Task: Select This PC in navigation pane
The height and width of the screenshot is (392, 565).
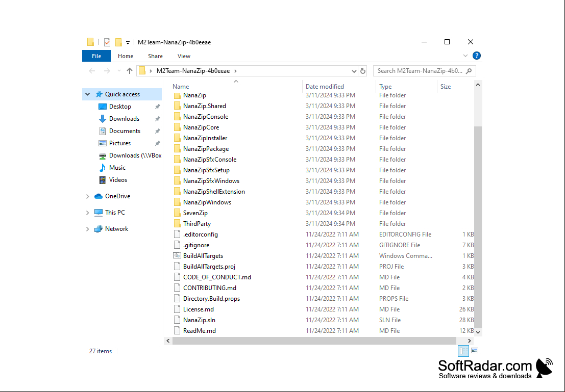Action: point(115,213)
